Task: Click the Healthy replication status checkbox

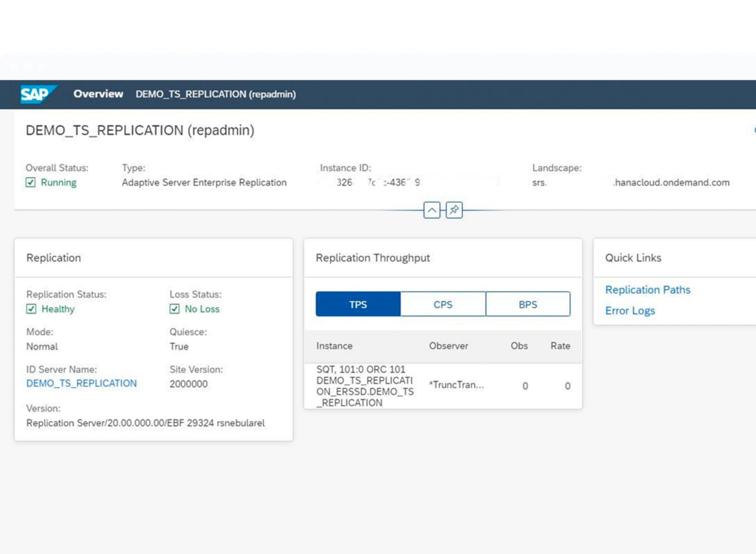Action: [31, 309]
